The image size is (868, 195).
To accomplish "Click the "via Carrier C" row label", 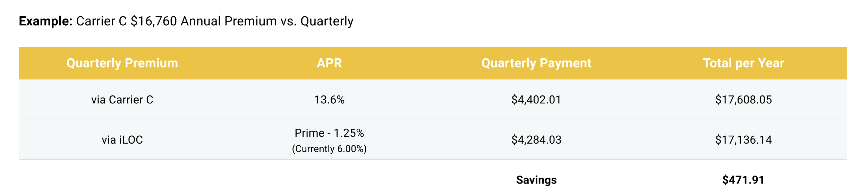I will pos(122,100).
